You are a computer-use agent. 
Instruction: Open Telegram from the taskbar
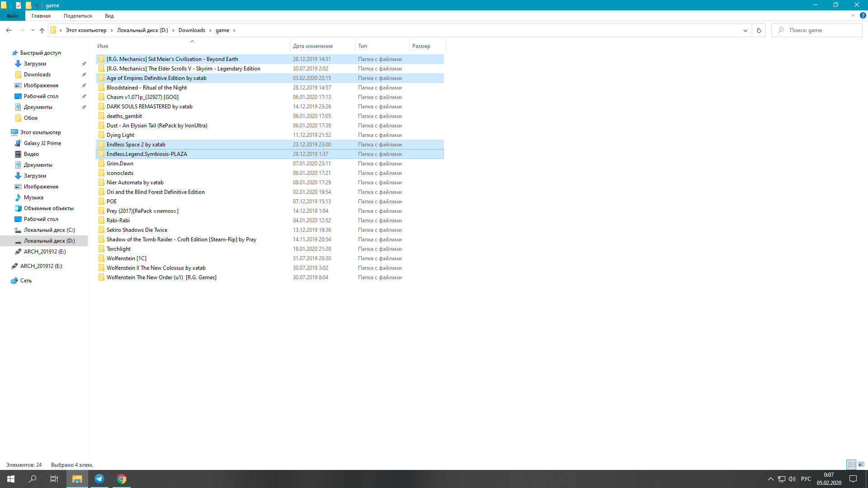99,479
